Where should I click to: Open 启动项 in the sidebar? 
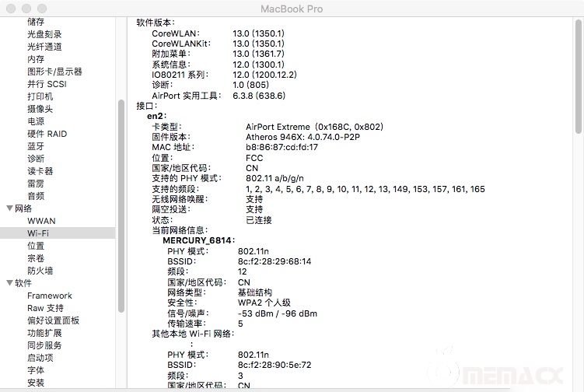point(40,358)
